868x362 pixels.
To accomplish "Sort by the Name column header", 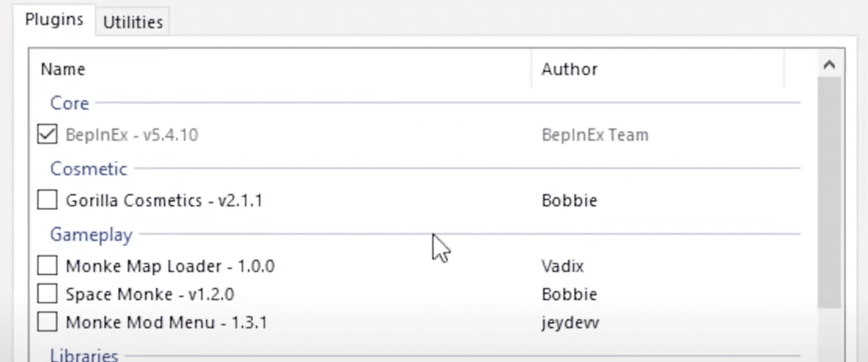I will coord(63,70).
